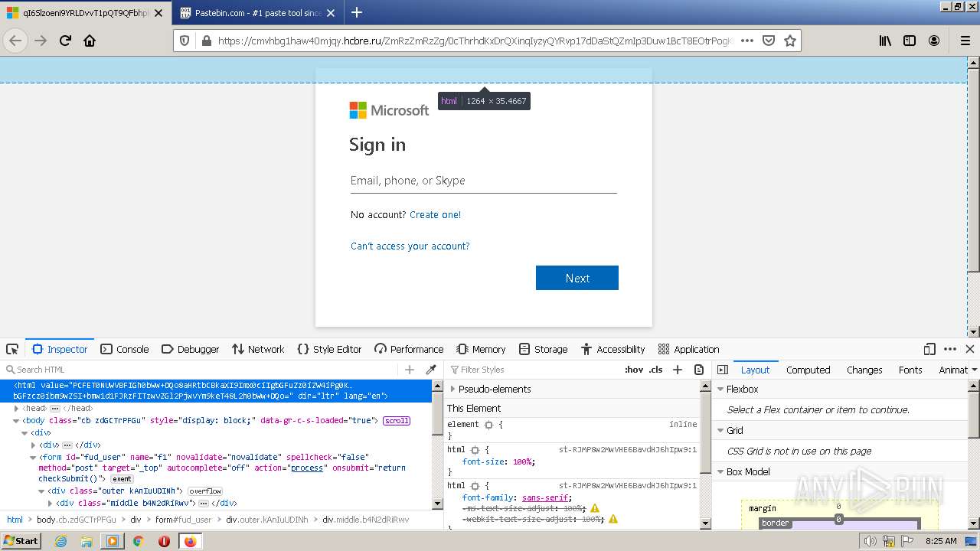Click the eyedropper color-grab icon

(431, 370)
